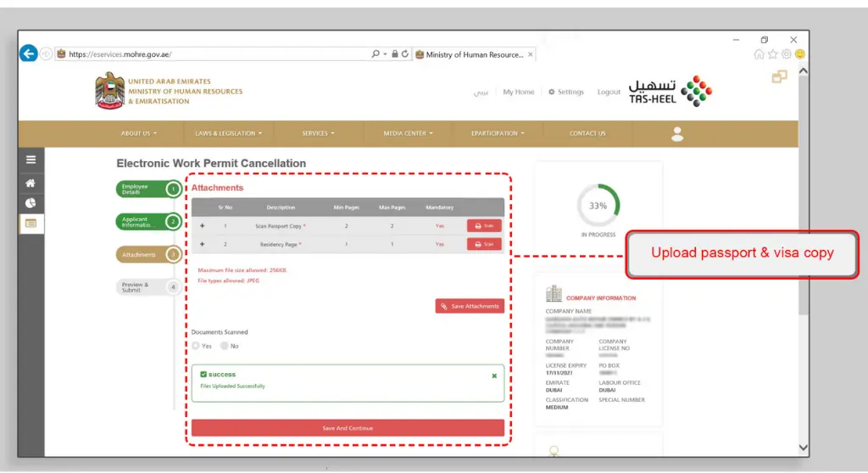This screenshot has width=868, height=473.
Task: Click the page vertical scrollbar thumb
Action: click(804, 196)
